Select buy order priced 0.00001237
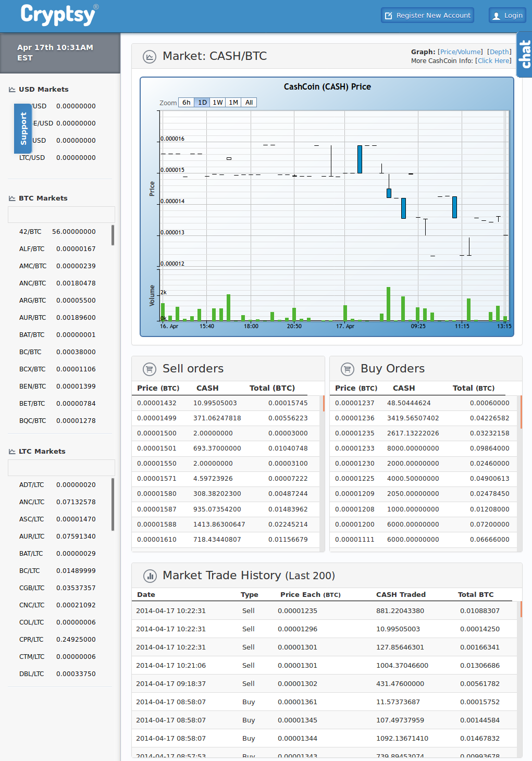The height and width of the screenshot is (761, 532). 424,403
